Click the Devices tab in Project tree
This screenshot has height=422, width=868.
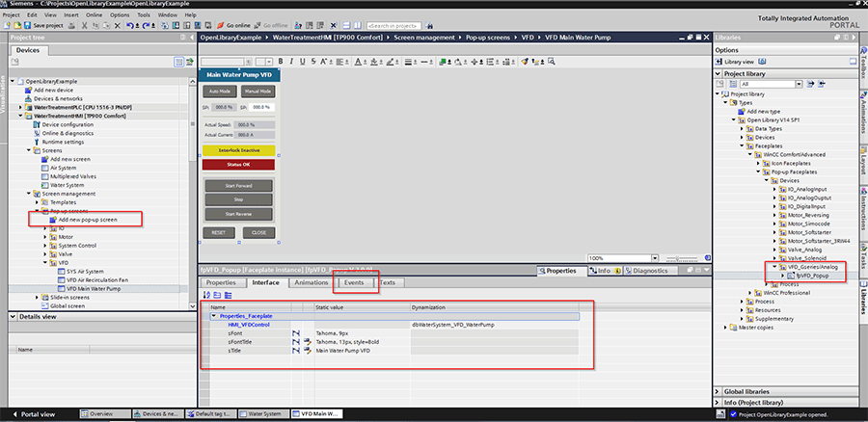point(28,50)
